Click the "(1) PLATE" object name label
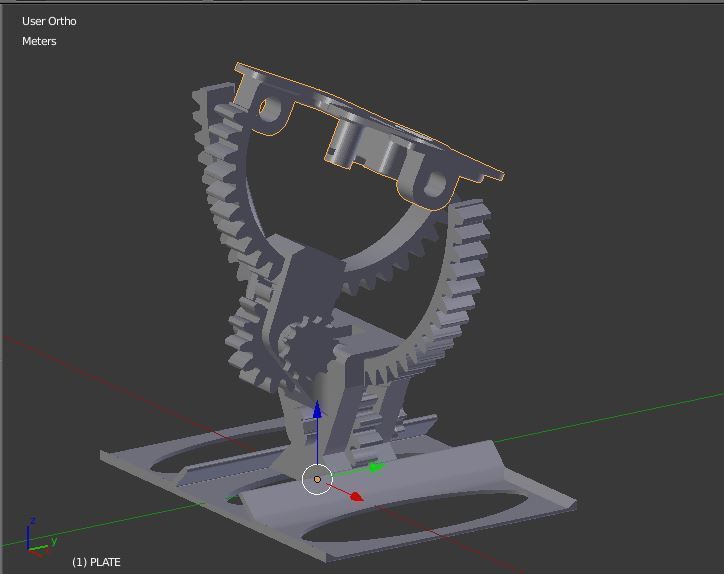Viewport: 724px width, 574px height. [x=96, y=562]
